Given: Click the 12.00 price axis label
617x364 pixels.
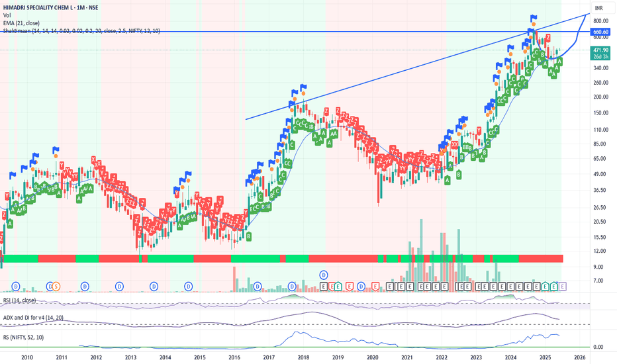Looking at the screenshot, I should click(x=600, y=251).
